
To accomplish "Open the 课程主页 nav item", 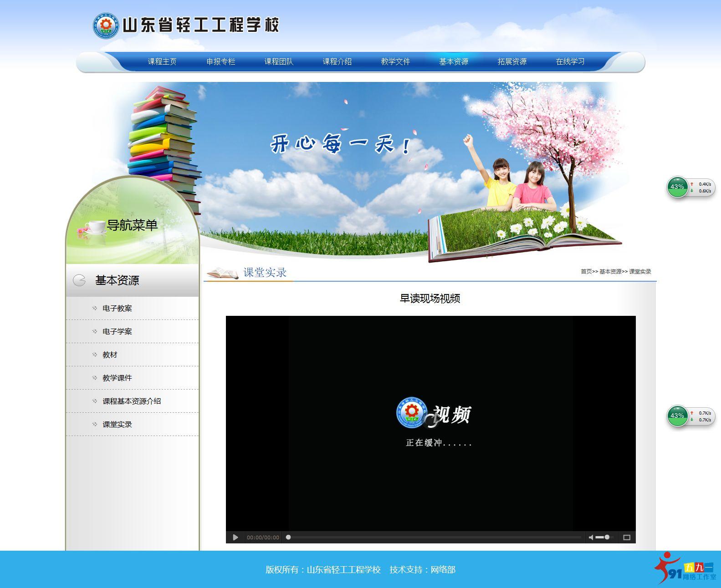I will [162, 61].
